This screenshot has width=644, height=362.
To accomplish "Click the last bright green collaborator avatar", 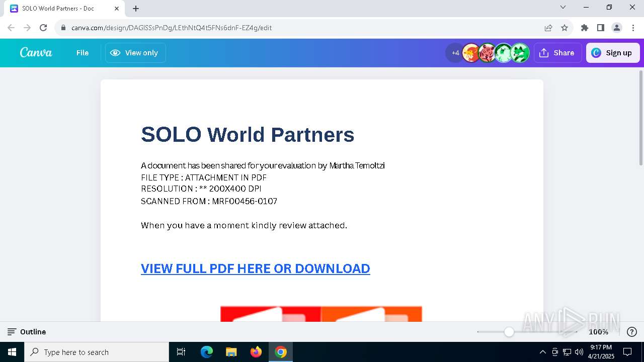I will pos(520,53).
